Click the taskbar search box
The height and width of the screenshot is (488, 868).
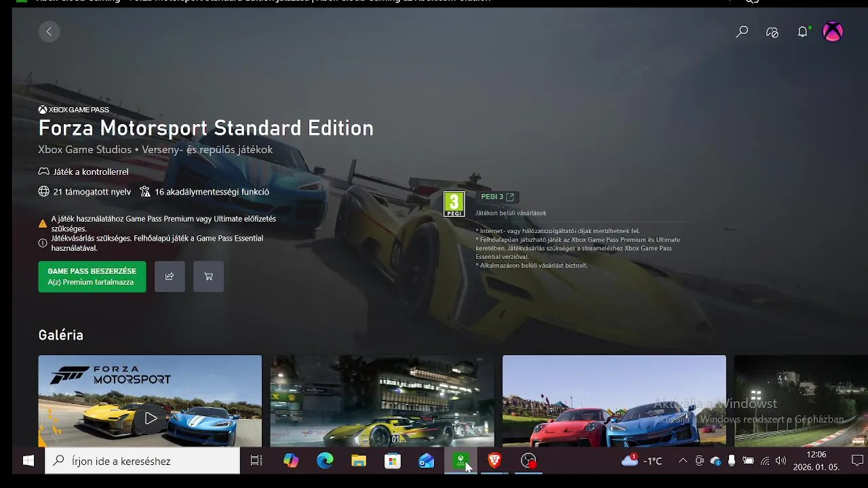point(142,461)
